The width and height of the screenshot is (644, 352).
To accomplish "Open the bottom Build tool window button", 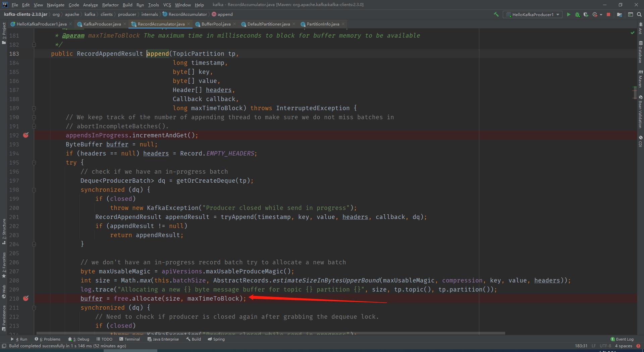I will click(x=194, y=339).
